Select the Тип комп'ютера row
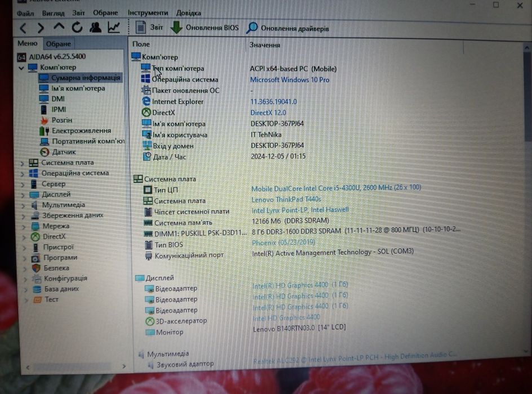The image size is (532, 394). (239, 69)
